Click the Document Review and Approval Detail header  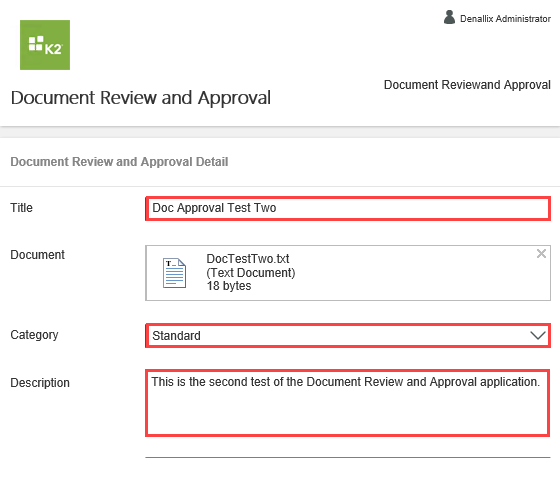[119, 162]
